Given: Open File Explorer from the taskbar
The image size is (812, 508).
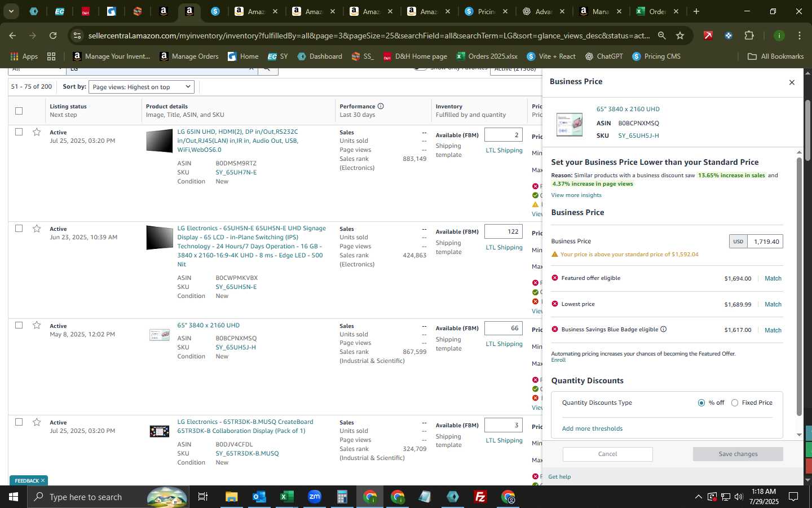Looking at the screenshot, I should click(231, 497).
